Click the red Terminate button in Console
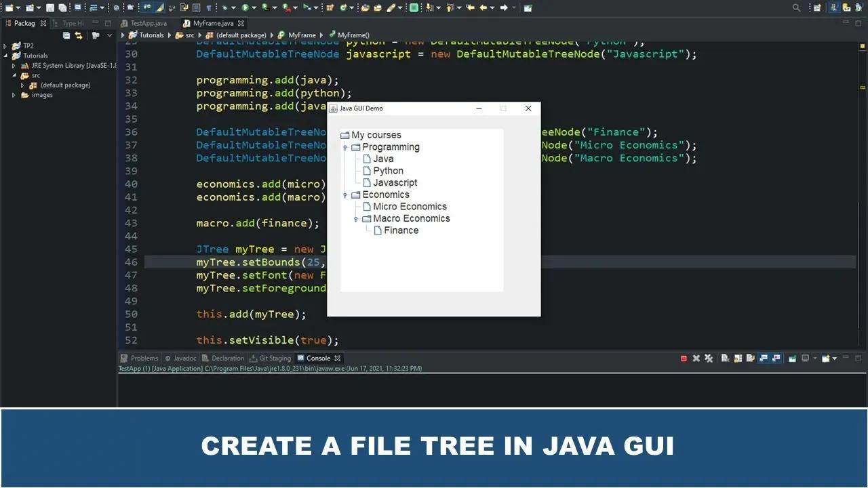The image size is (868, 488). pyautogui.click(x=684, y=359)
